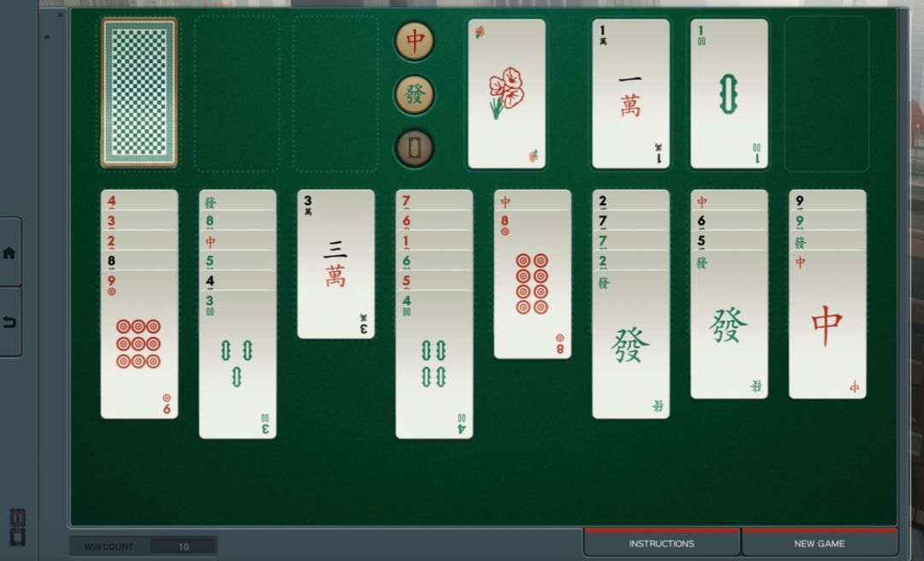Select the three of bamboo card

(x=238, y=364)
